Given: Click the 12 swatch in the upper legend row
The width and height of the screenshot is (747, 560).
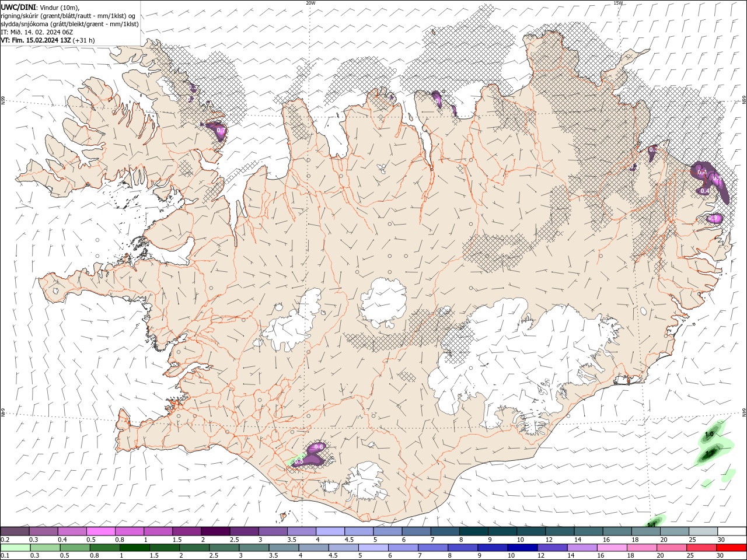Looking at the screenshot, I should point(559,531).
